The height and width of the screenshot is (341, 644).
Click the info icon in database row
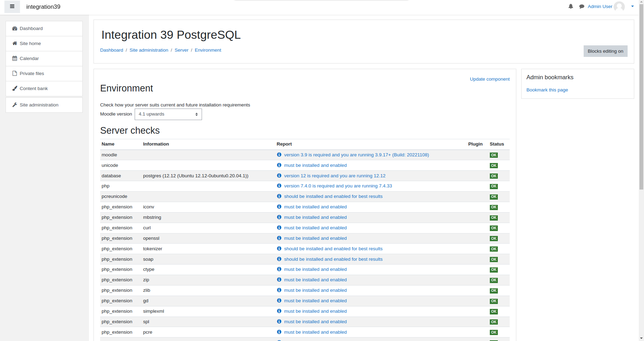point(279,176)
